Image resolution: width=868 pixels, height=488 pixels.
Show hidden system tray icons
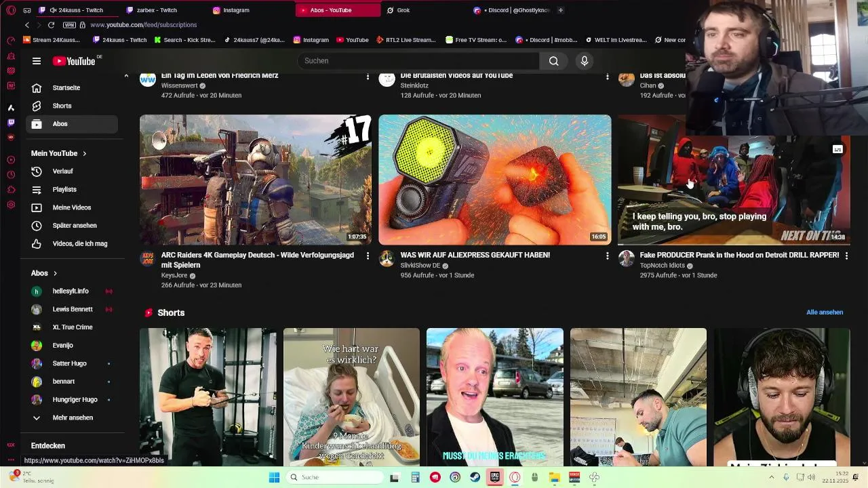771,477
